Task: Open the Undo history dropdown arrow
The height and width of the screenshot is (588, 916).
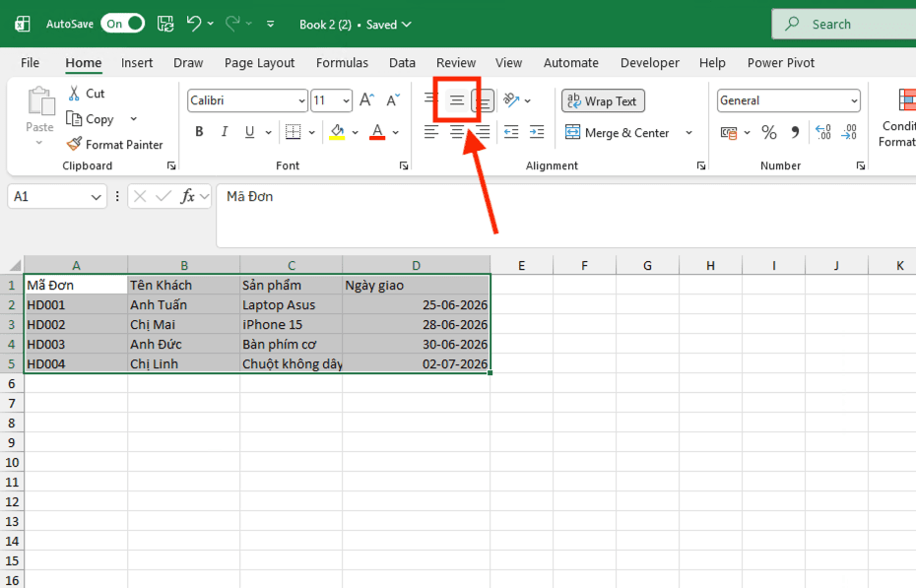Action: 211,24
